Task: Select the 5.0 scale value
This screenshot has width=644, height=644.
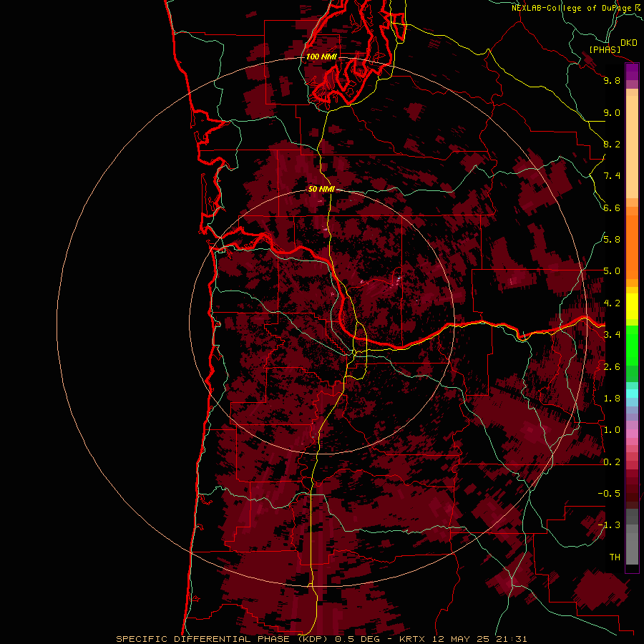Action: pyautogui.click(x=612, y=271)
